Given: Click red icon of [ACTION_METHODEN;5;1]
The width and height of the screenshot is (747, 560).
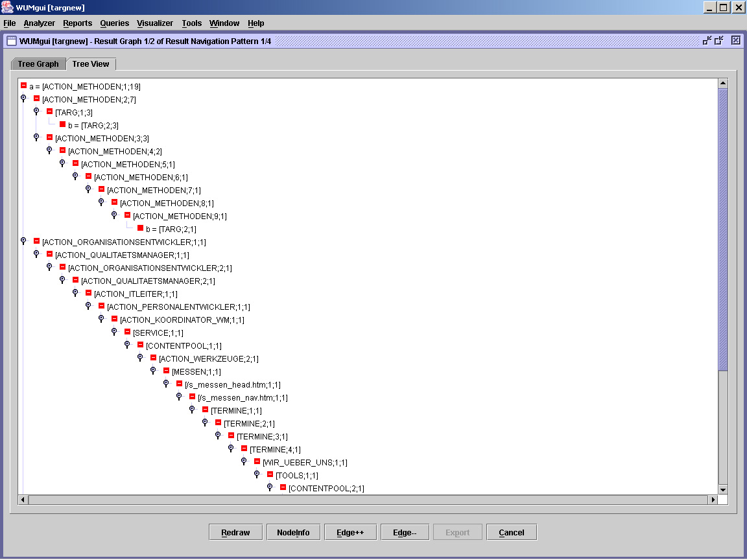Looking at the screenshot, I should click(x=75, y=163).
